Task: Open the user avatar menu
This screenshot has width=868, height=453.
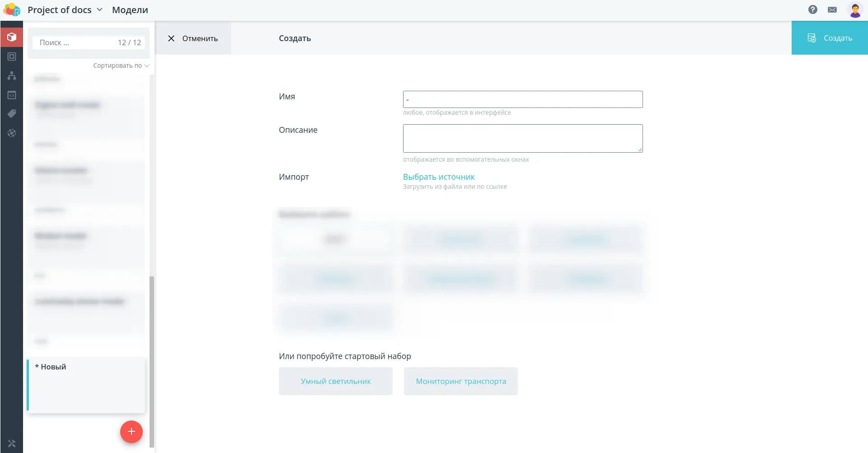Action: pos(855,9)
